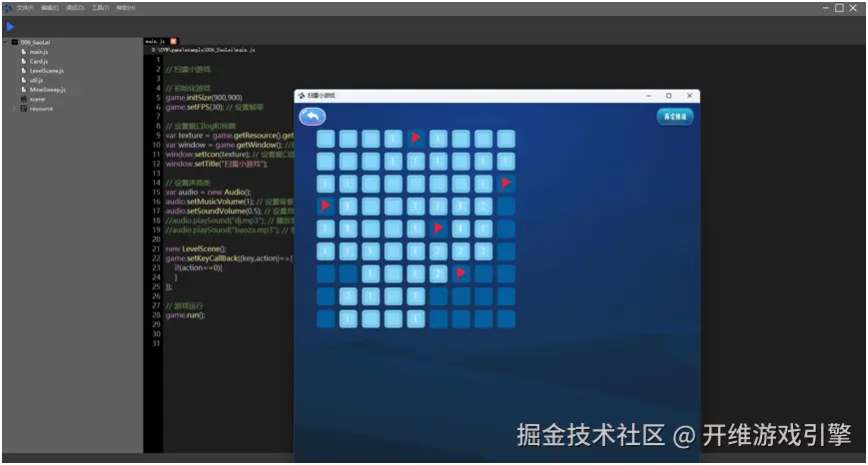Minimize the minesweeper game window
The width and height of the screenshot is (868, 465).
coord(649,96)
